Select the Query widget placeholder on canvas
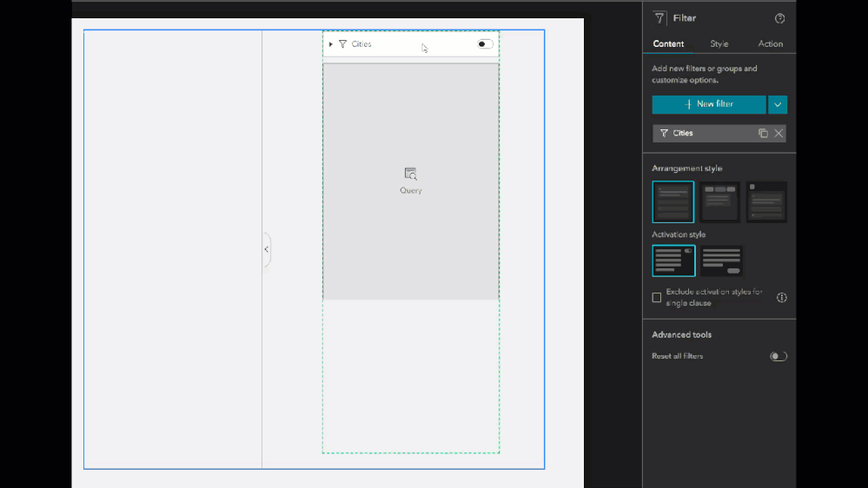Screen dimensions: 868x488 coord(411,181)
